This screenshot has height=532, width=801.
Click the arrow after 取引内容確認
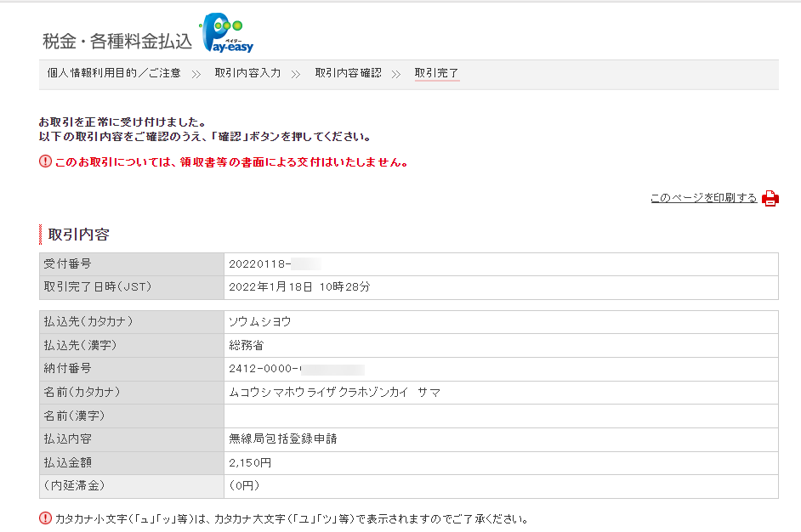point(396,75)
